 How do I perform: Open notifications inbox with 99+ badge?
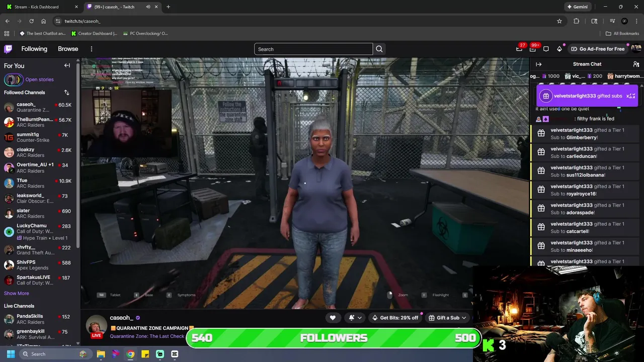[x=533, y=49]
